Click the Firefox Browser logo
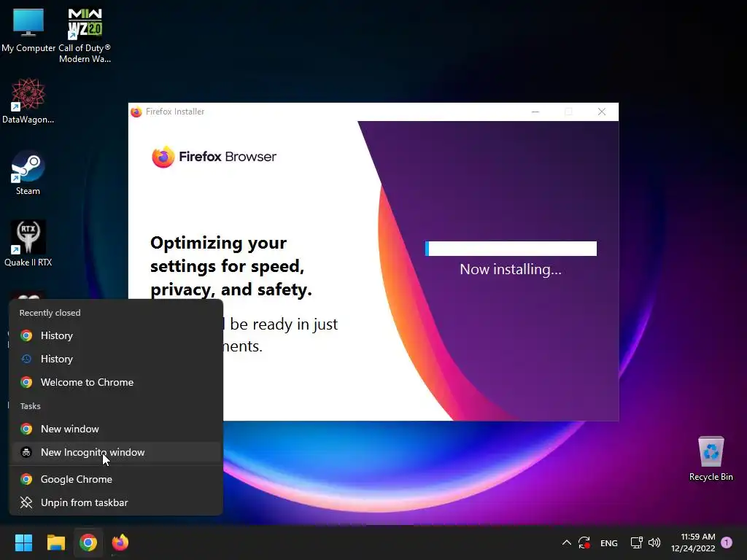This screenshot has height=560, width=747. click(x=214, y=157)
